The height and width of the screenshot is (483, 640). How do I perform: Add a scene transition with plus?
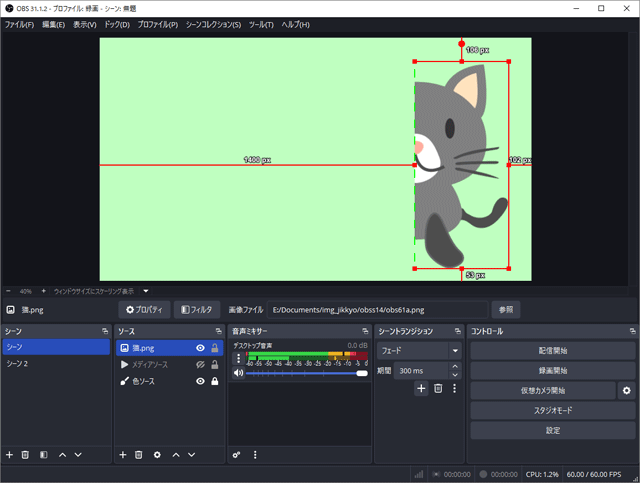coord(421,388)
